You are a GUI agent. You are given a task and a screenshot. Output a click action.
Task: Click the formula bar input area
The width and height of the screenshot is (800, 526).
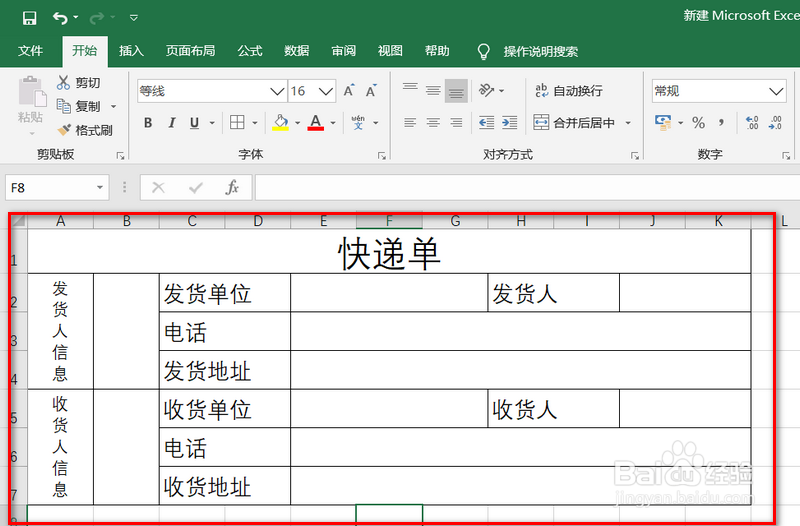pyautogui.click(x=527, y=188)
